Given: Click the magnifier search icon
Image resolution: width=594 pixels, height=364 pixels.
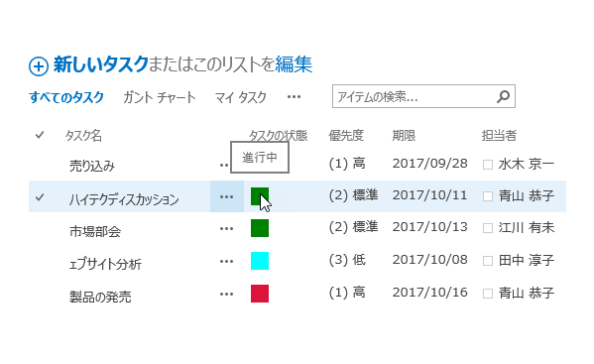Looking at the screenshot, I should [x=503, y=96].
